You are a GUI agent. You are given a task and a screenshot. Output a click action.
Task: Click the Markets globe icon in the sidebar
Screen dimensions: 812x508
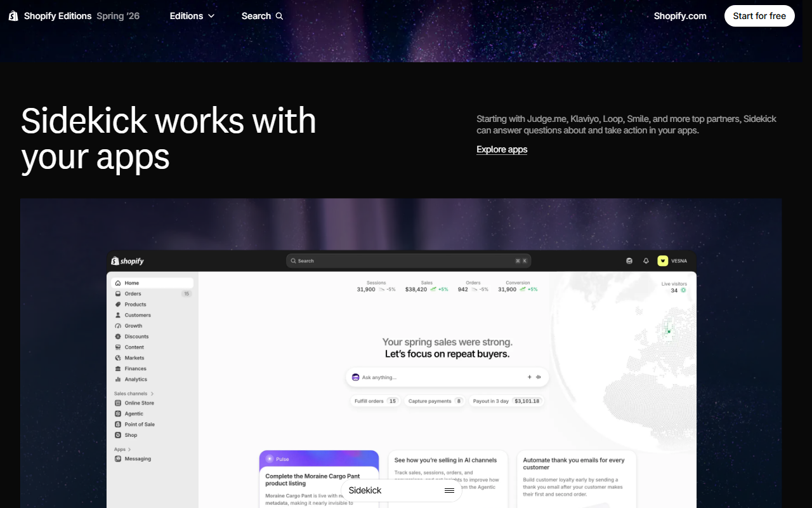point(118,358)
